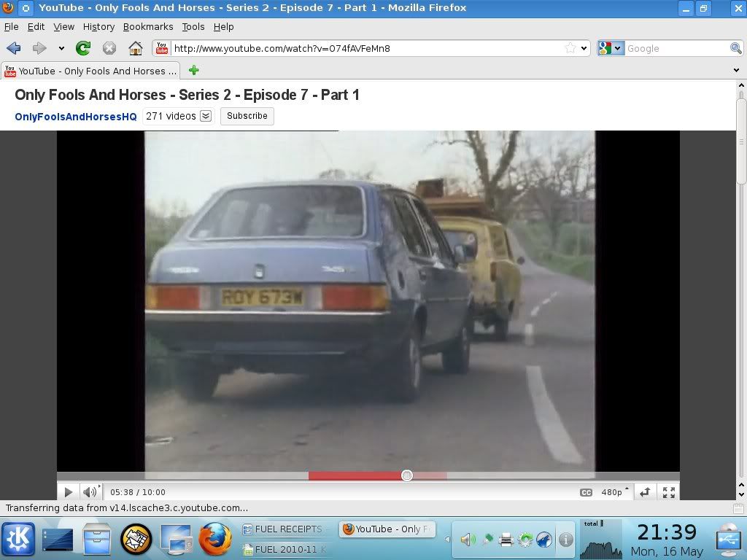Click the volume speaker tray icon
Viewport: 747px width, 560px height.
pos(468,540)
